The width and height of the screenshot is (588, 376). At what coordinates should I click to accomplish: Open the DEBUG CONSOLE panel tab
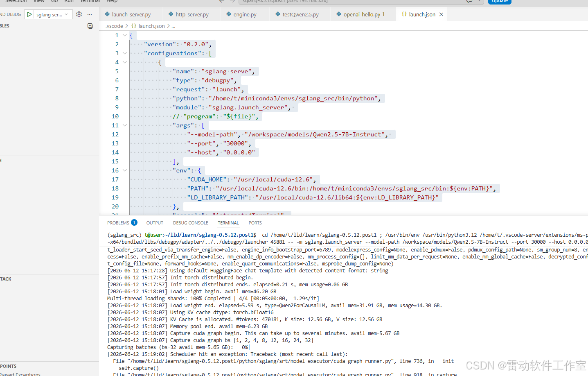tap(190, 223)
